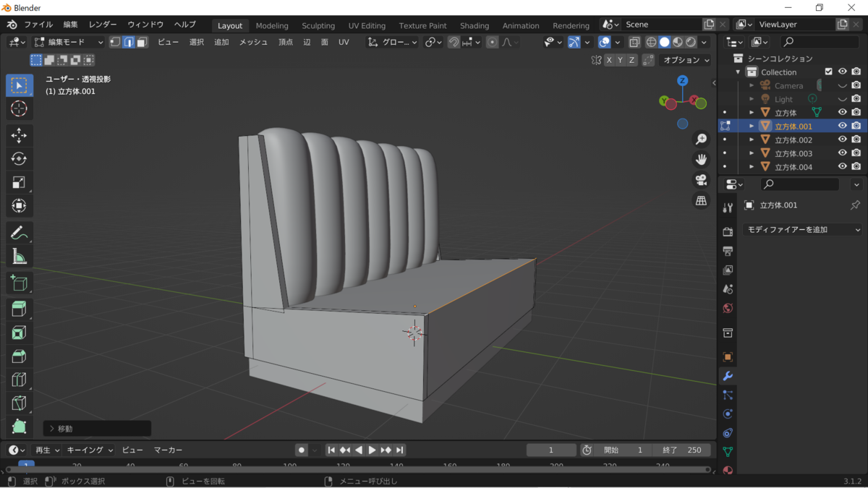The height and width of the screenshot is (488, 868).
Task: Jump to the start frame
Action: pyautogui.click(x=331, y=450)
